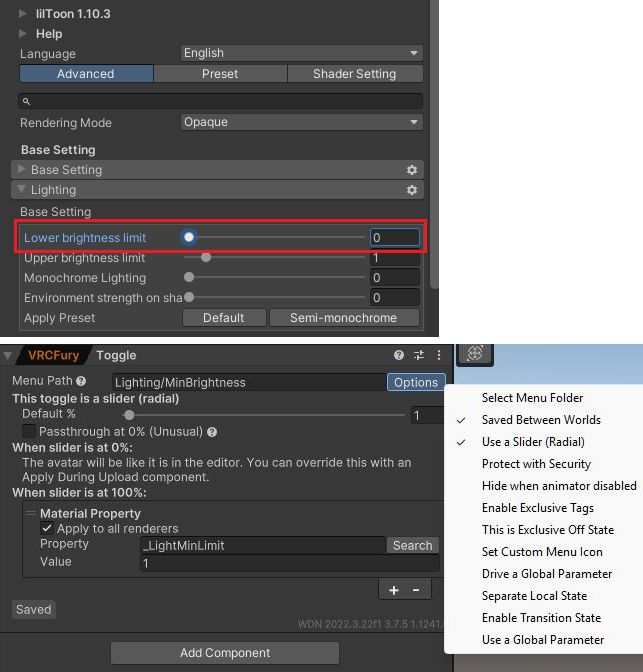Open the Lighting section gear menu
The height and width of the screenshot is (672, 643).
(411, 190)
